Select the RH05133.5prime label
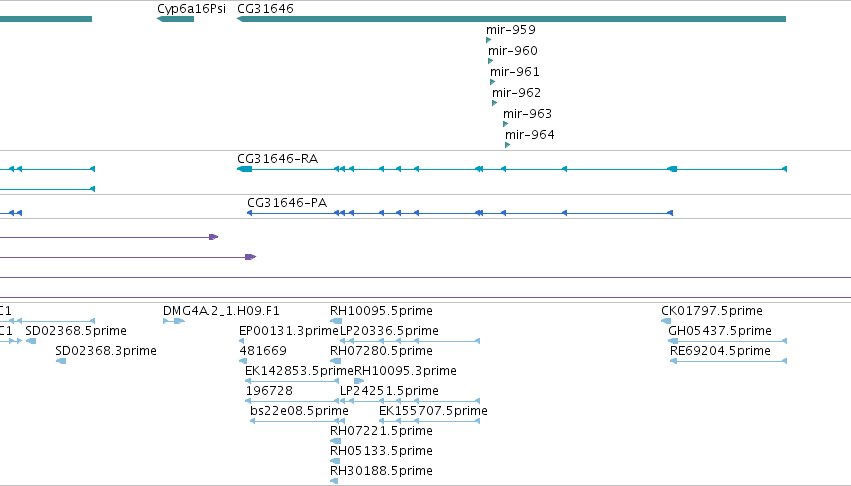The height and width of the screenshot is (486, 851). (x=381, y=451)
